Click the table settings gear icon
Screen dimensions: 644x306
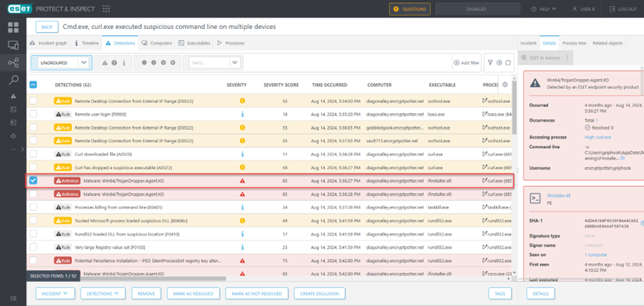coord(506,85)
